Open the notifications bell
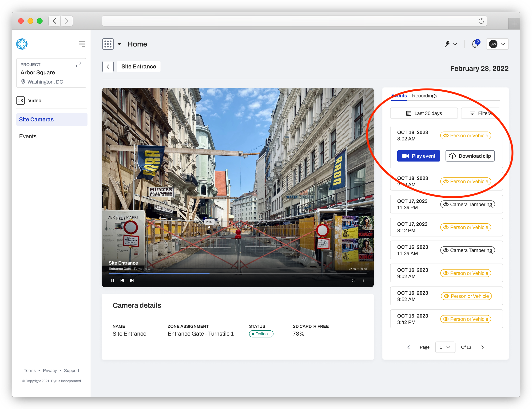532x409 pixels. (x=475, y=44)
